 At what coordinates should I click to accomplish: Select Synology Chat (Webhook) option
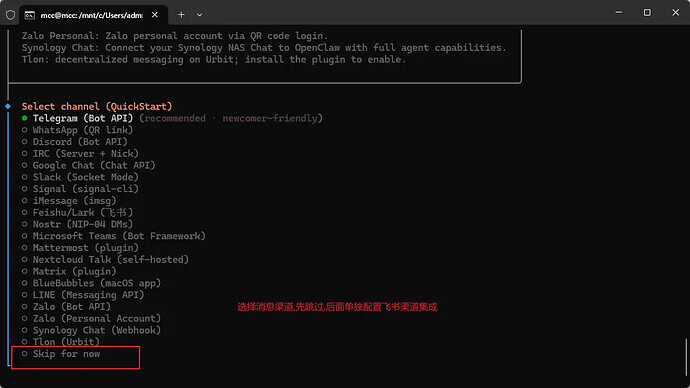(x=91, y=330)
